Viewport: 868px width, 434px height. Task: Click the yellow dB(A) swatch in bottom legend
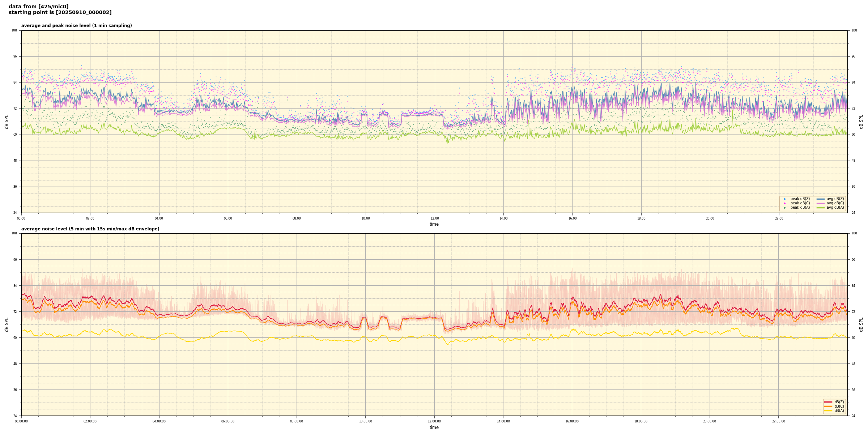[828, 410]
